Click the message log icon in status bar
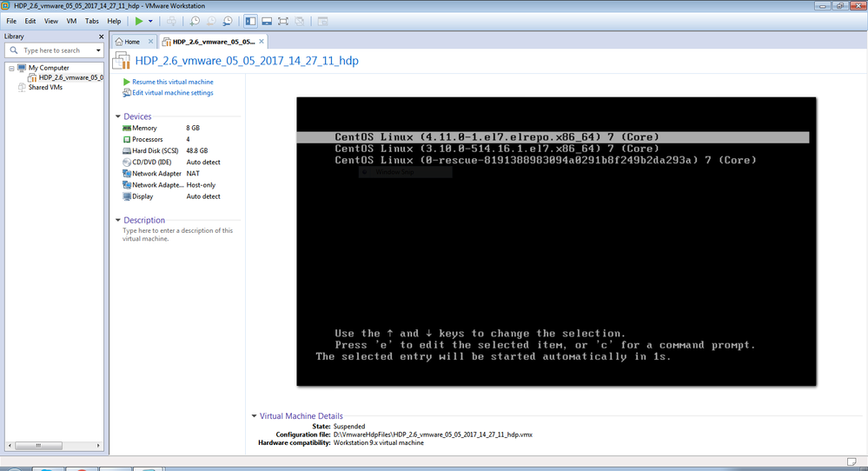The image size is (868, 471). pos(851,461)
